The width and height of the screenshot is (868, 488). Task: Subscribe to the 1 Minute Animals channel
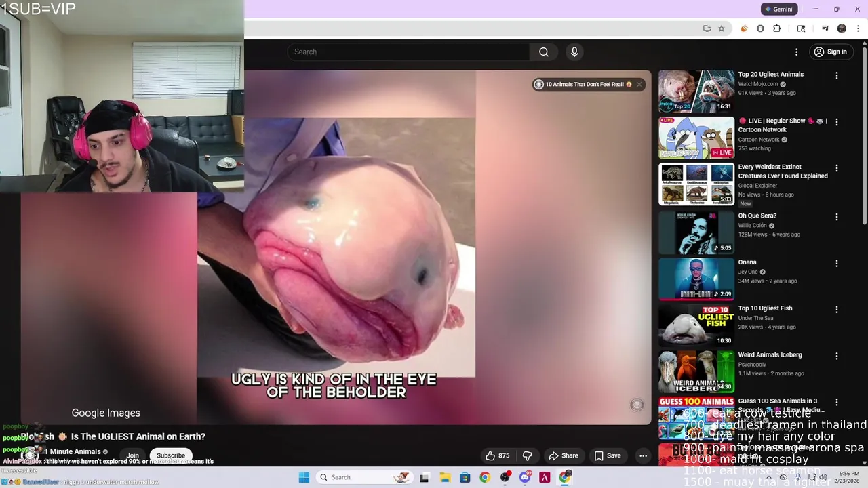tap(171, 455)
